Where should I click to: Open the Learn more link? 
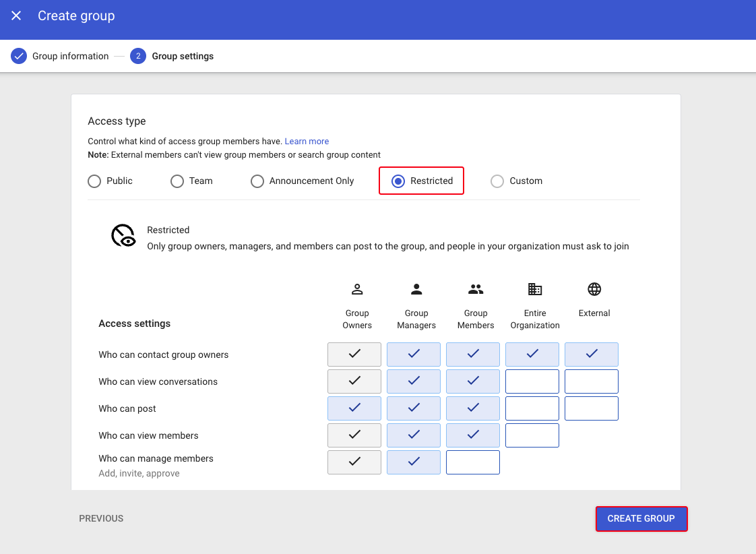(x=307, y=142)
